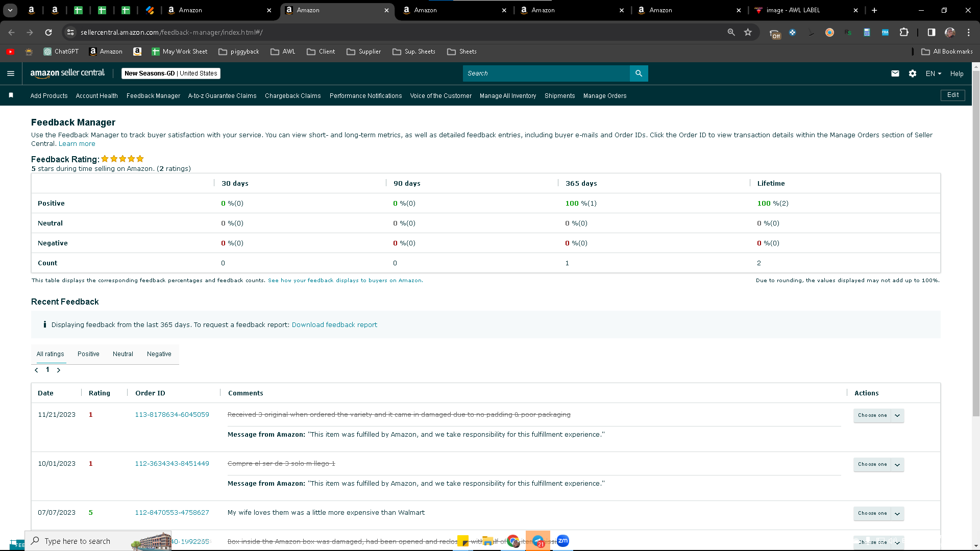
Task: Open Account Health in navigation bar
Action: 97,96
